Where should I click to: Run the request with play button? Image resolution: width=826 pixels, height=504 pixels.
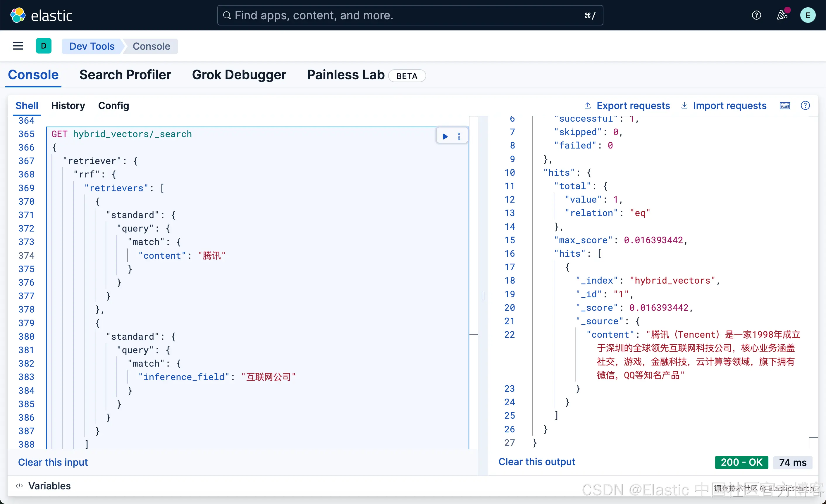point(445,137)
